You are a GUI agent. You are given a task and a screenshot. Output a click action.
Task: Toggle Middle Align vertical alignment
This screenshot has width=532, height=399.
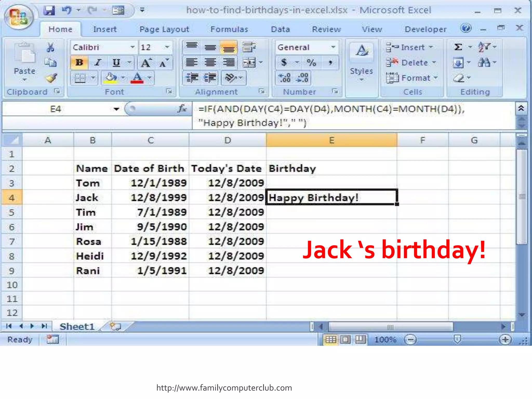coord(210,47)
